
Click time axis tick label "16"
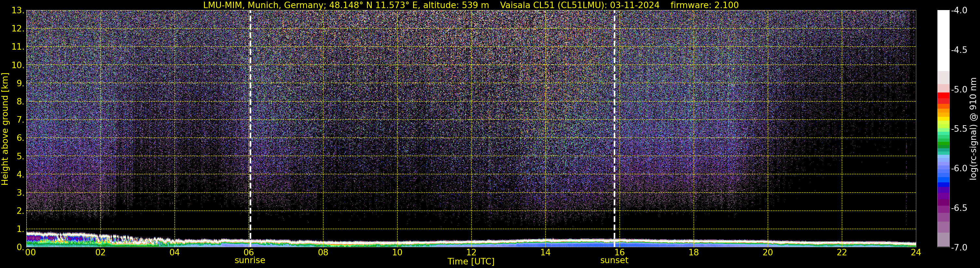click(x=620, y=252)
